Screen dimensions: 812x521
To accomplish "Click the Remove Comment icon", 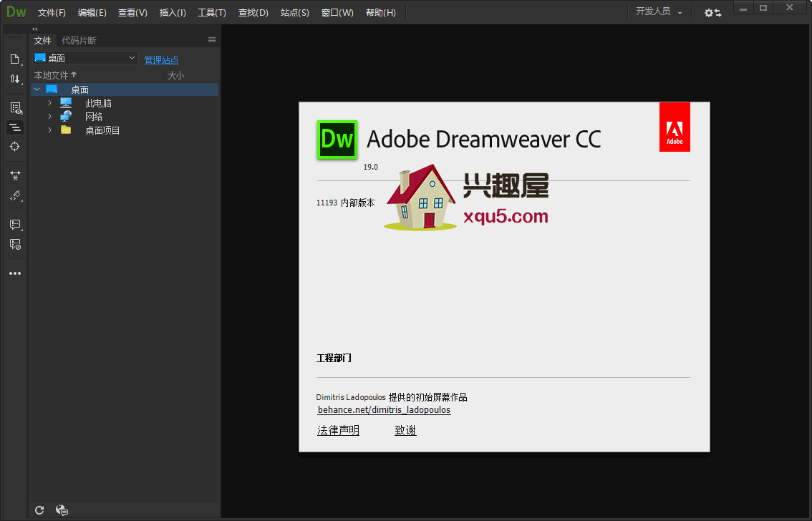I will 14,244.
